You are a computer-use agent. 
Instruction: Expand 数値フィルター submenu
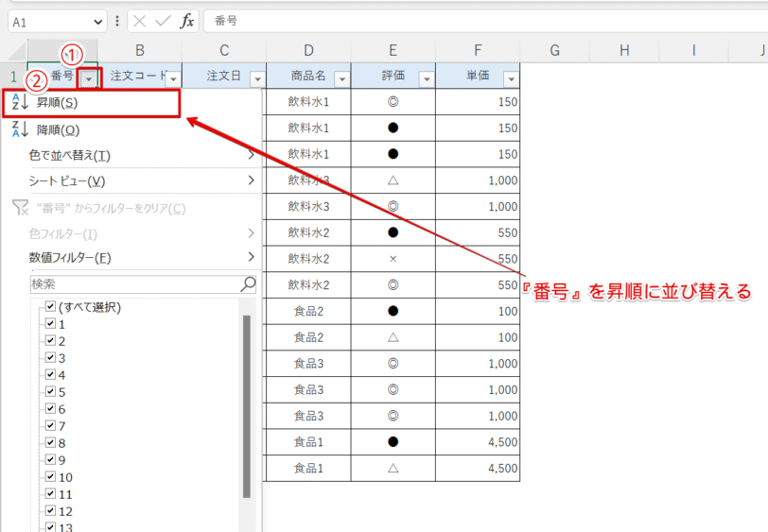[252, 257]
